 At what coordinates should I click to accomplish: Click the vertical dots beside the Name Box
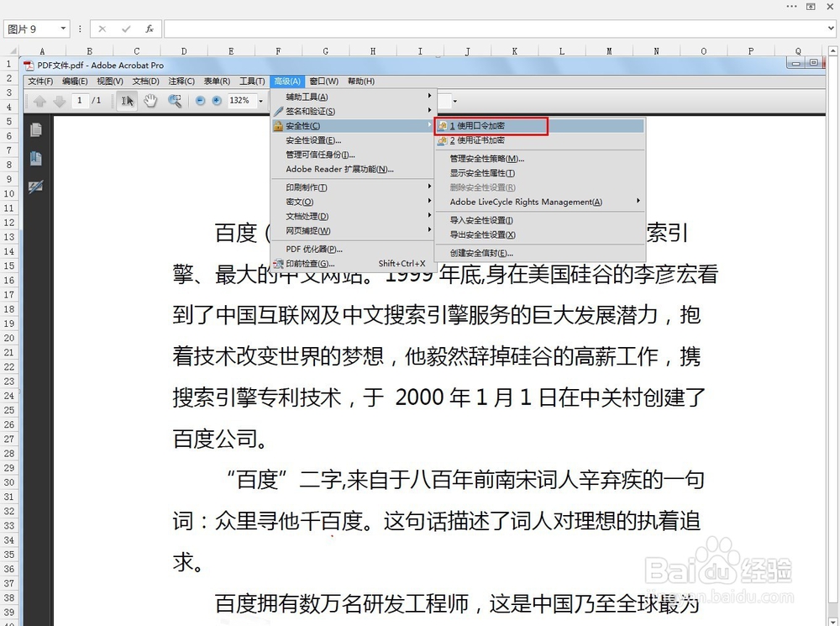[80, 29]
